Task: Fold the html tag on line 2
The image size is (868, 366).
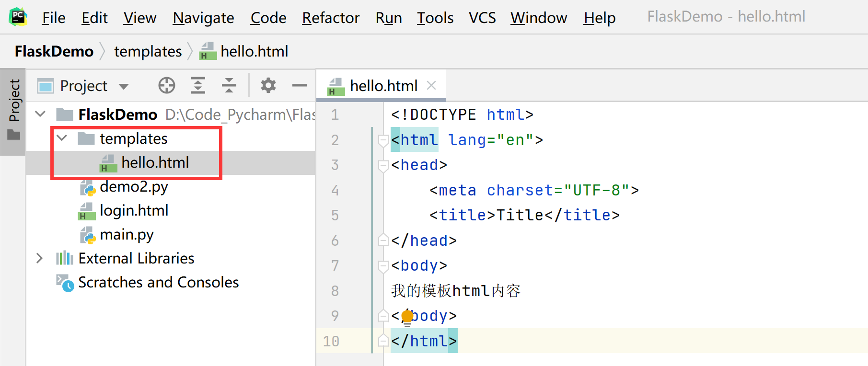Action: (383, 140)
